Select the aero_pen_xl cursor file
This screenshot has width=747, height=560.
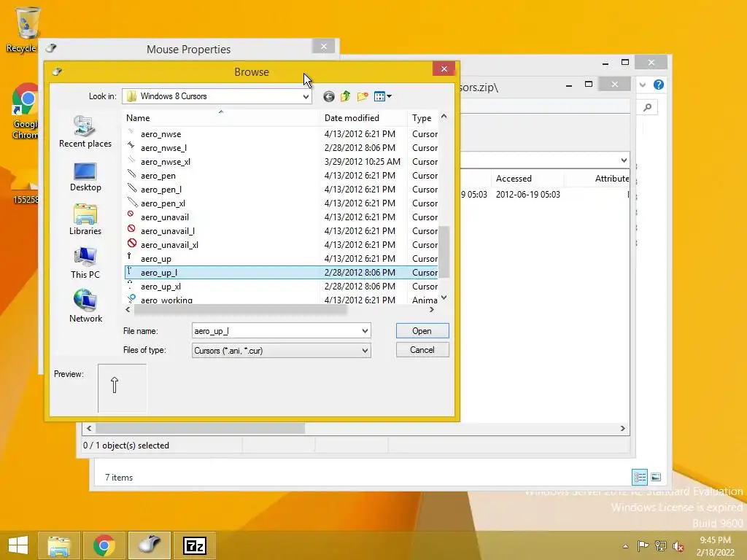point(281,203)
